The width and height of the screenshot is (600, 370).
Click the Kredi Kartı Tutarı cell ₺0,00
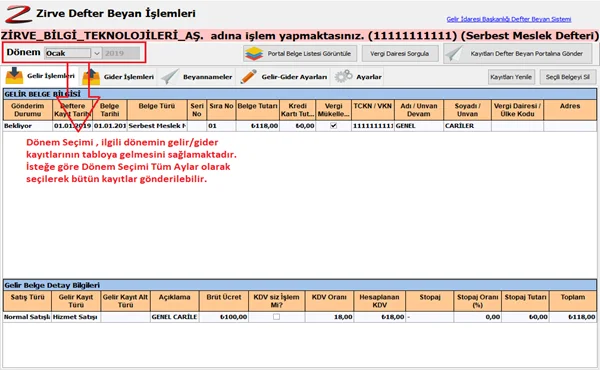click(x=297, y=126)
